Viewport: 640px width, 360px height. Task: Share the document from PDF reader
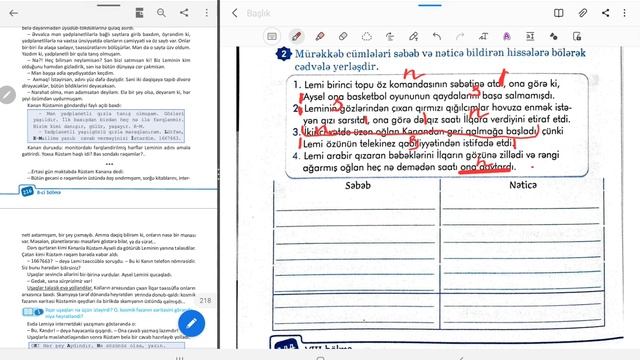pos(184,13)
